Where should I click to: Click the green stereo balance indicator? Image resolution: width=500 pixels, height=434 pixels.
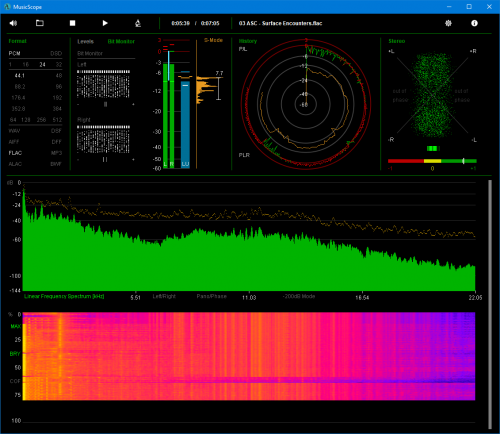pos(433,148)
